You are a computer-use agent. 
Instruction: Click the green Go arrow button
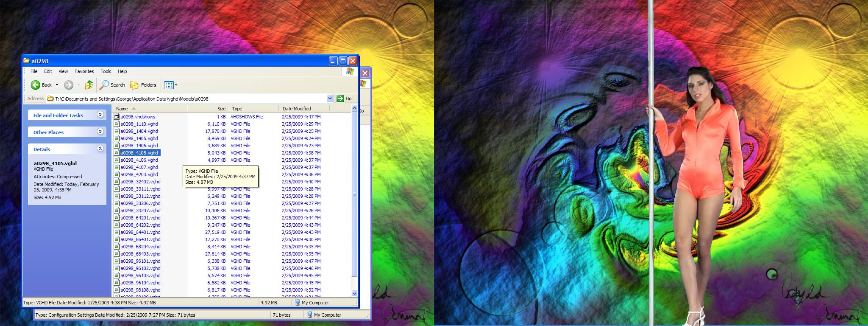click(x=340, y=98)
